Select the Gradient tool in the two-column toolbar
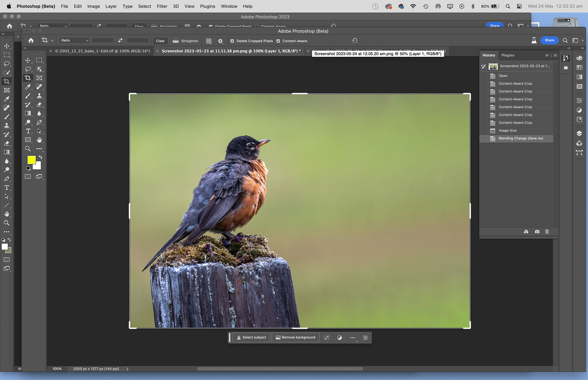The height and width of the screenshot is (380, 588). tap(28, 113)
